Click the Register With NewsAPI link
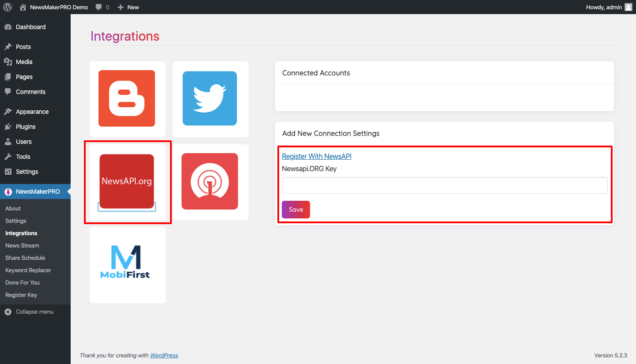Viewport: 636px width, 364px height. pos(317,156)
